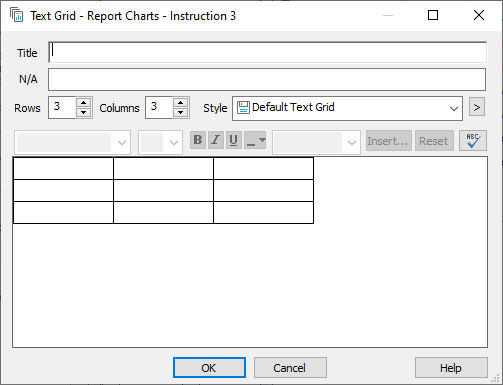
Task: Confirm with the OK button
Action: point(209,368)
